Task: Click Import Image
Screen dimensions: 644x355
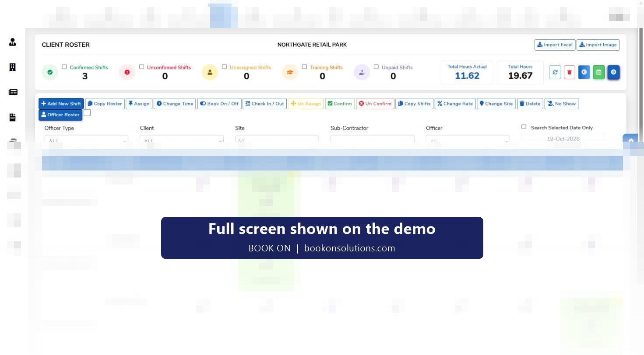Action: coord(598,45)
